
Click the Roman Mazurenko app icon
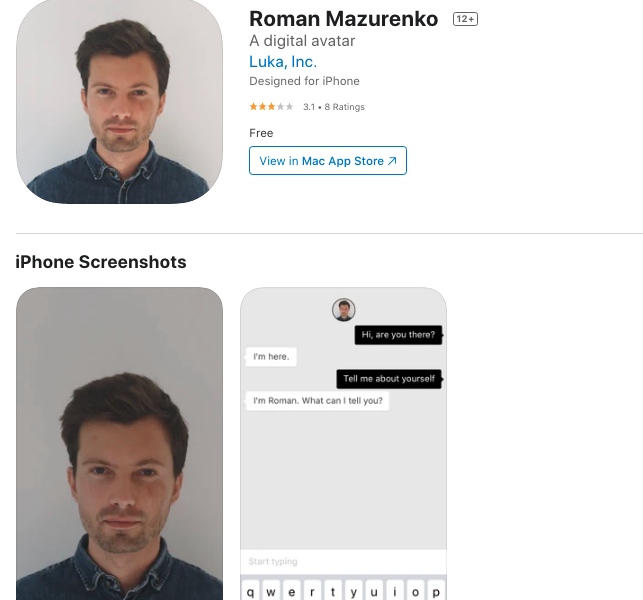coord(119,100)
